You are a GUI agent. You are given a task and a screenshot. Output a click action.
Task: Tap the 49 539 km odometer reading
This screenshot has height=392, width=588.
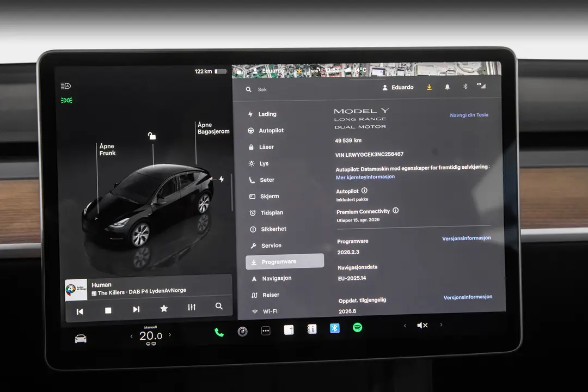348,140
